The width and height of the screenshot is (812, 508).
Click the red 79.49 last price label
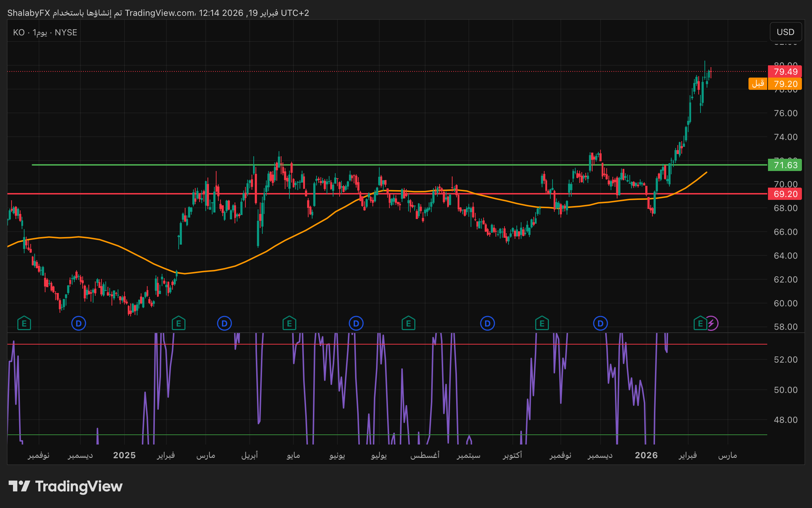(x=785, y=71)
